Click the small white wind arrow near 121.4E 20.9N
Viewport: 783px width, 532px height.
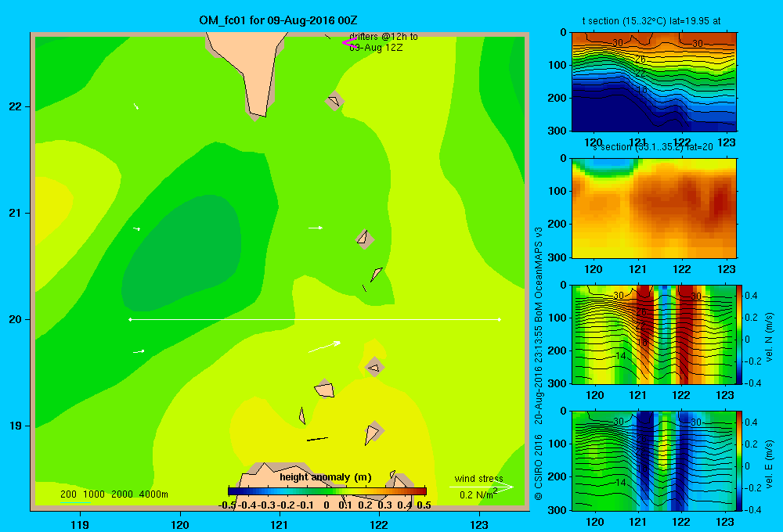pos(316,228)
